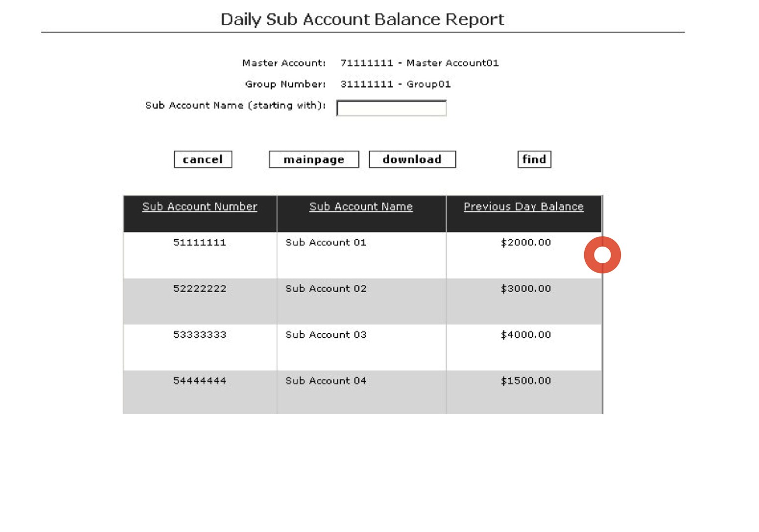Click the Sub Account Name search input field
This screenshot has height=532, width=759.
pos(390,107)
